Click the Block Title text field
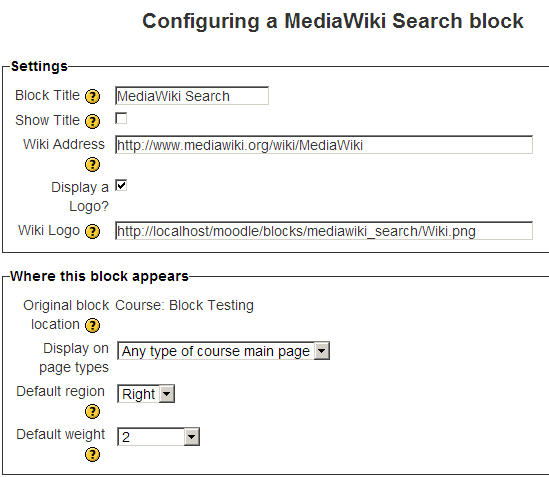The image size is (549, 477). 192,96
